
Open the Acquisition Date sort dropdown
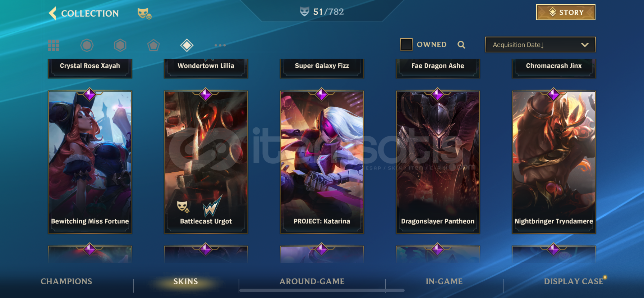[540, 45]
